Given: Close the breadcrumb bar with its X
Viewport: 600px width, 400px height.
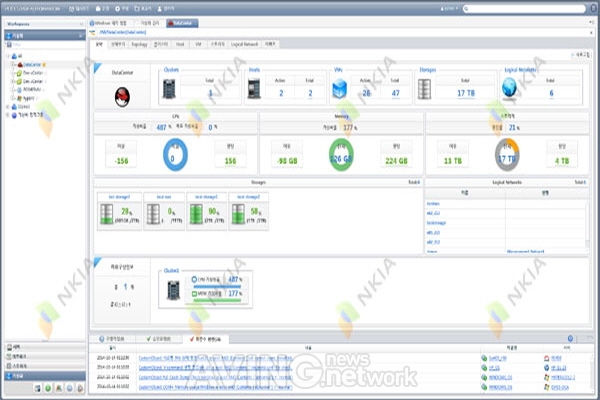Looking at the screenshot, I should 591,33.
